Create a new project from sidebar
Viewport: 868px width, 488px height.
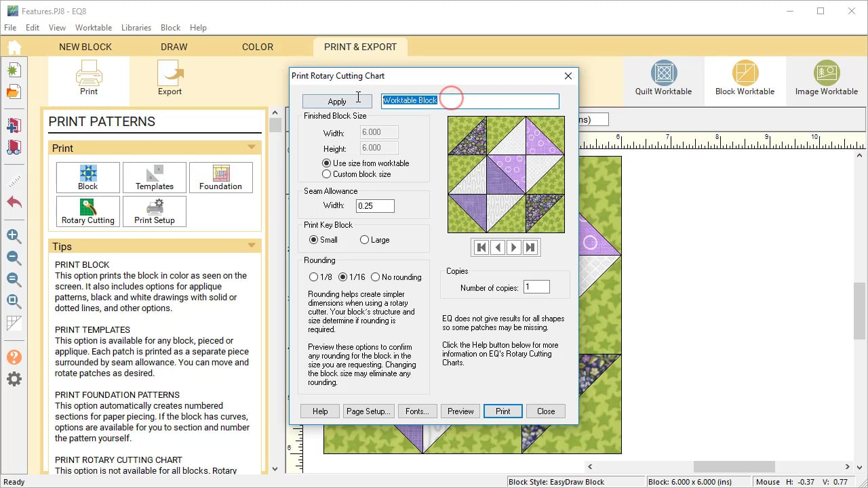click(x=14, y=70)
